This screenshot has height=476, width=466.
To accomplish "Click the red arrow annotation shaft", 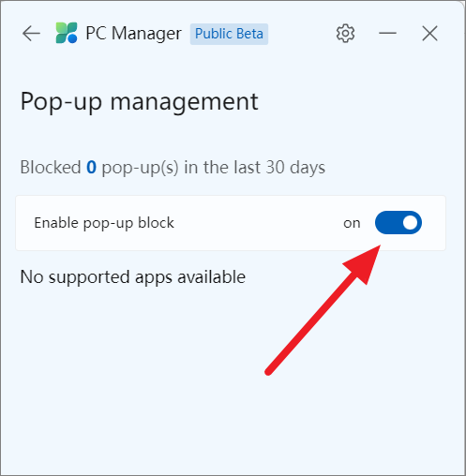I will click(312, 323).
